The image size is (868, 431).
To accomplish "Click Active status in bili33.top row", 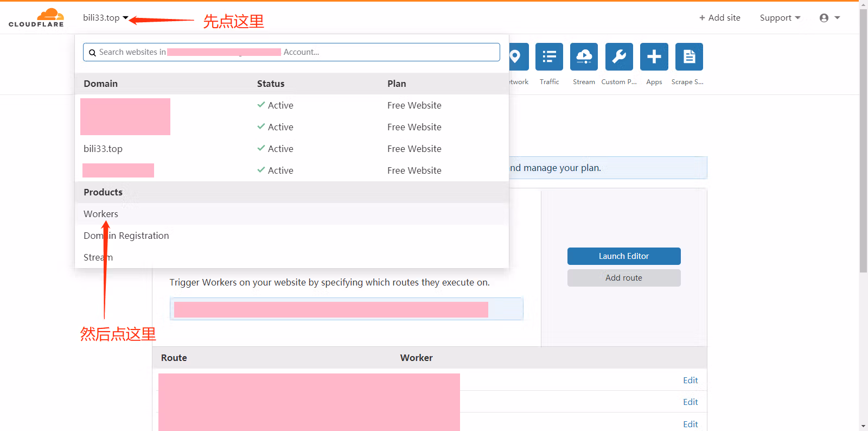I will (280, 149).
